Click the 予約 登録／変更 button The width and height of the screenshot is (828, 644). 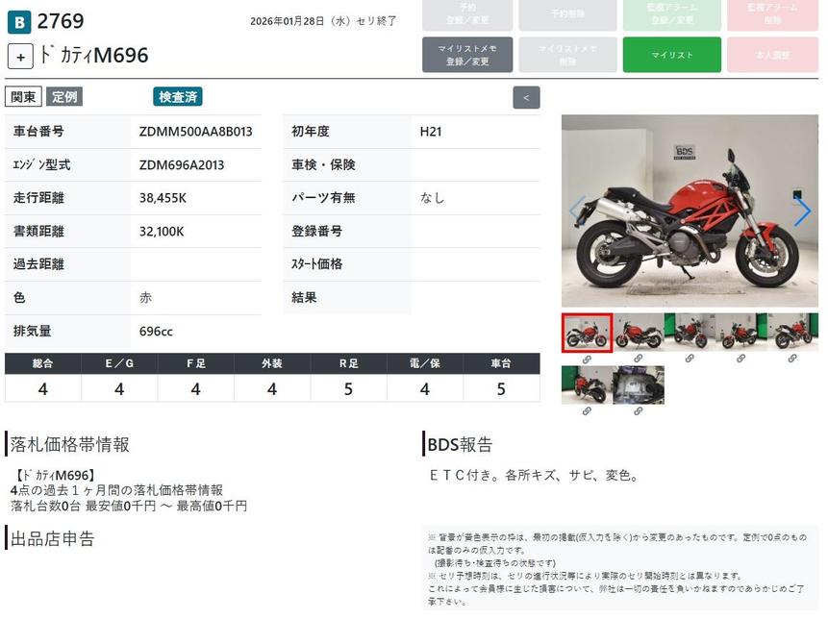pyautogui.click(x=467, y=14)
